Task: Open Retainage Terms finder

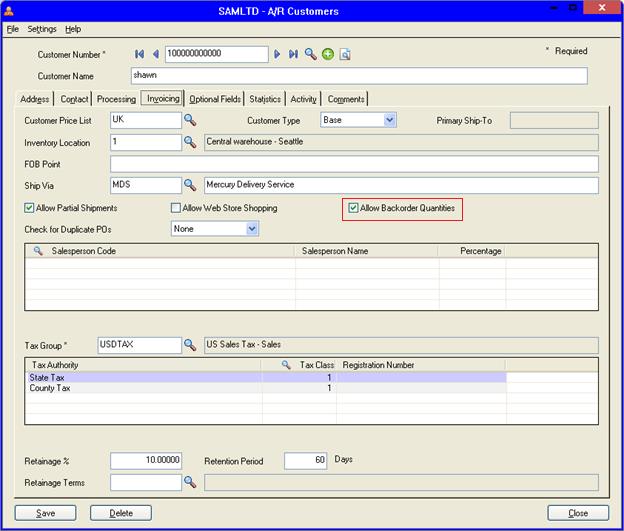Action: 190,482
